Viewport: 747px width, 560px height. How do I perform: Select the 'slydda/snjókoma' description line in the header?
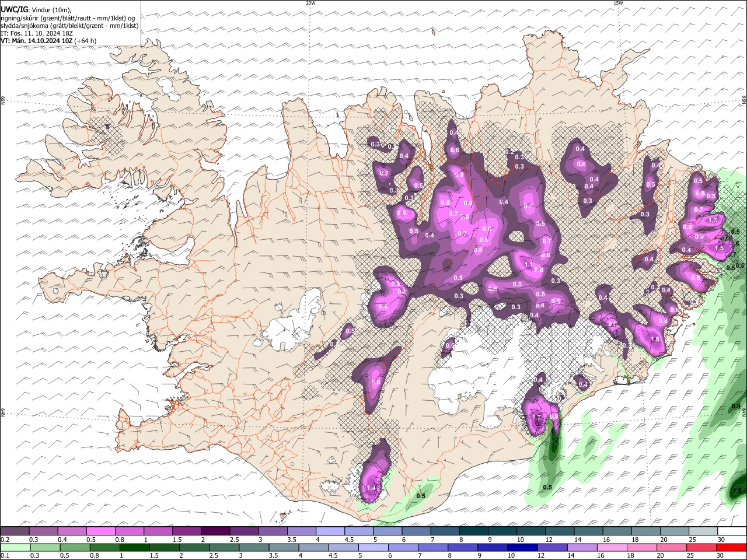[x=70, y=26]
